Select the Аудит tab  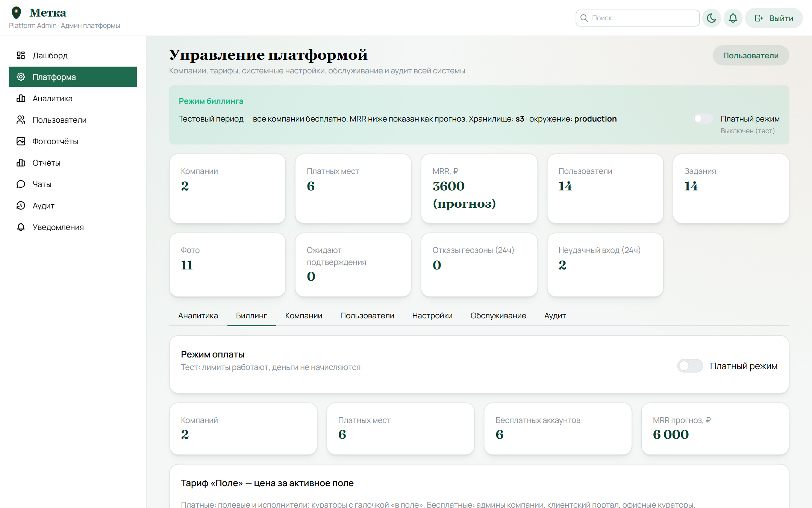tap(555, 316)
